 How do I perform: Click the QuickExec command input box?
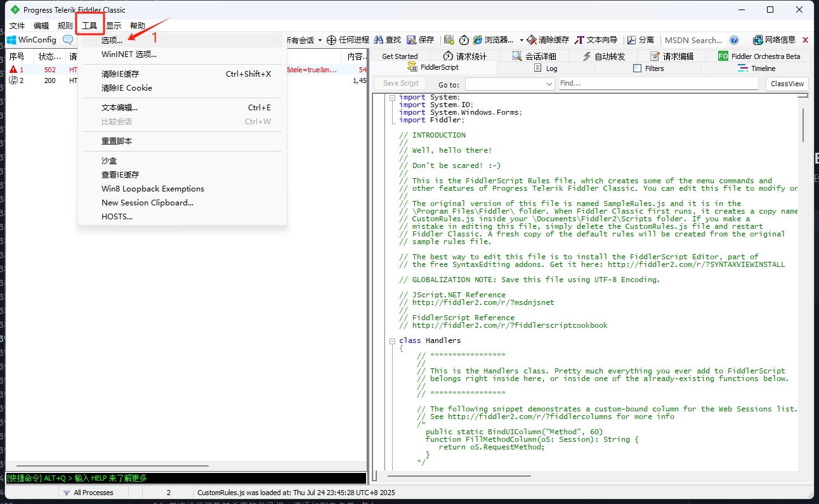click(x=186, y=479)
